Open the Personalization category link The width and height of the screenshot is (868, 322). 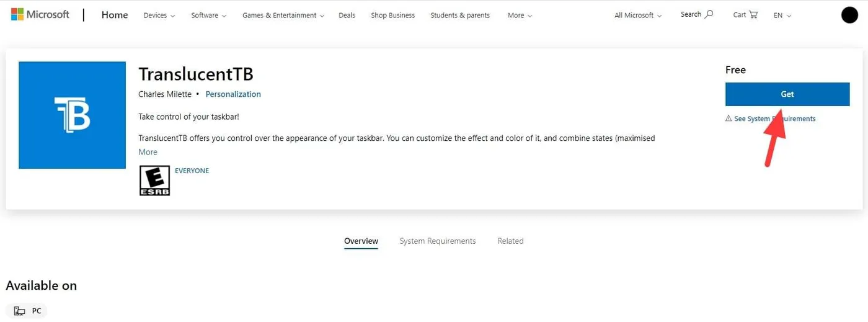coord(233,94)
